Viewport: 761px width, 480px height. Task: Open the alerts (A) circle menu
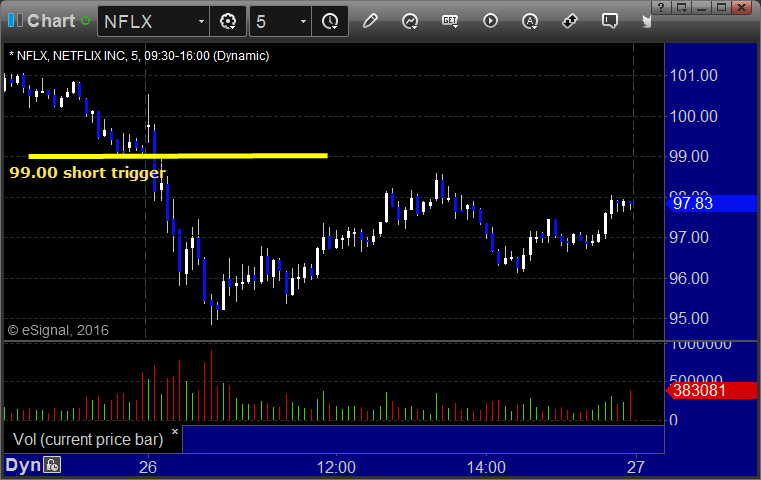pos(530,21)
